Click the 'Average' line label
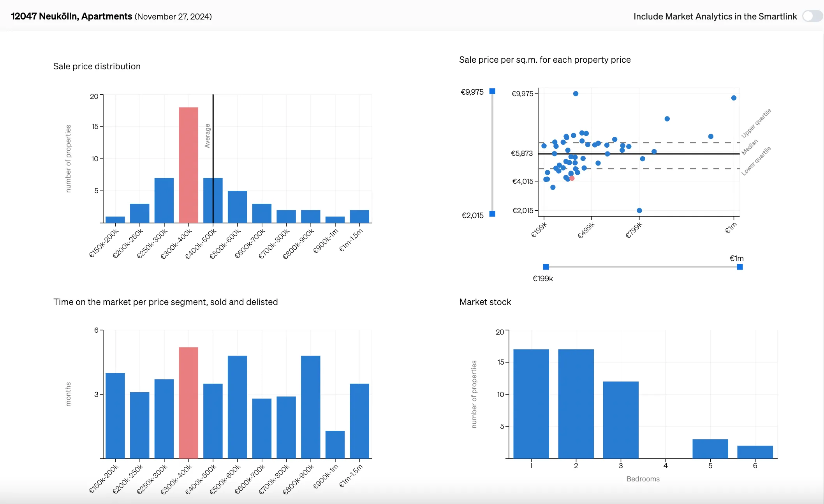The width and height of the screenshot is (824, 504). click(208, 136)
